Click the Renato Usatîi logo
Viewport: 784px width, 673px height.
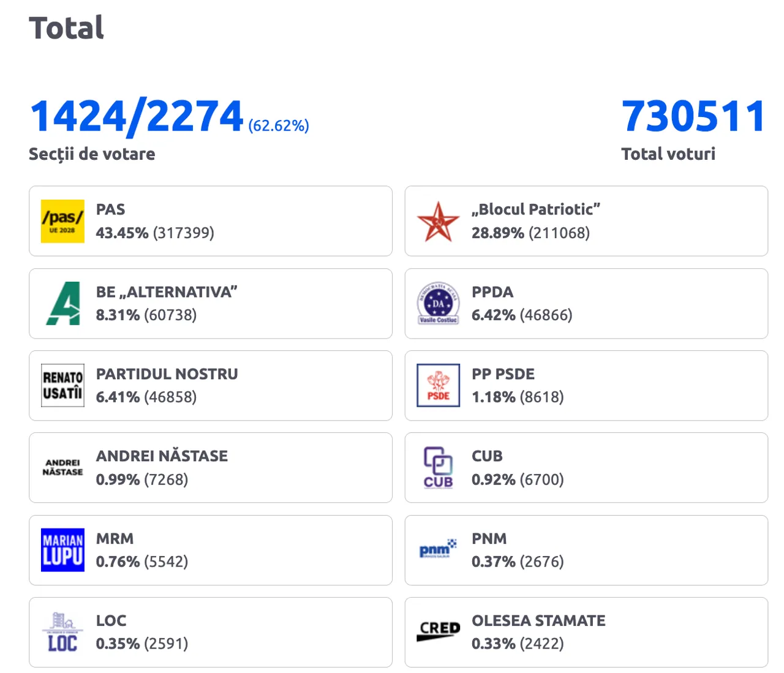(x=62, y=385)
